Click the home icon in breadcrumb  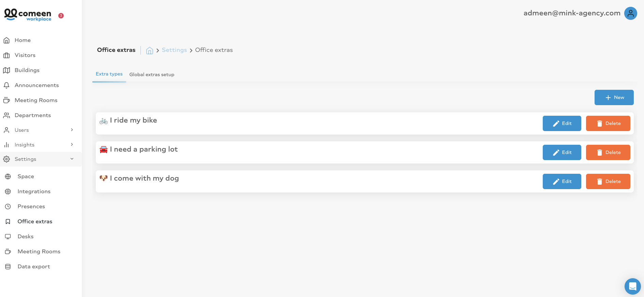point(149,51)
